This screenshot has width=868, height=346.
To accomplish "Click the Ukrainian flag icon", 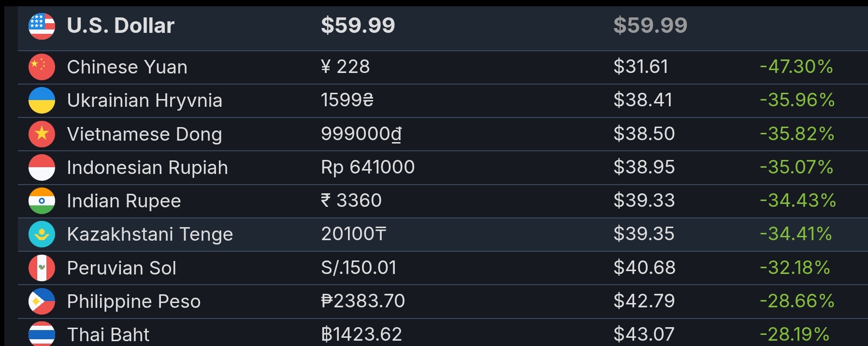I will [42, 100].
